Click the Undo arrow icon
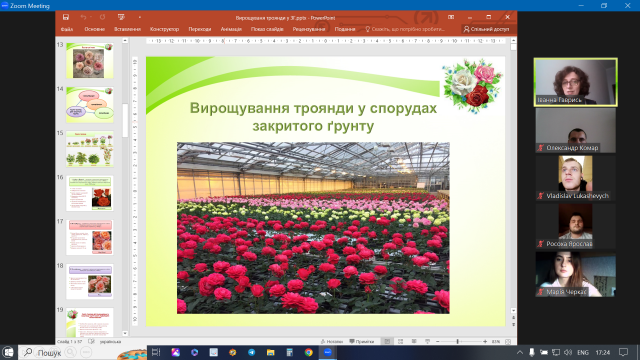The width and height of the screenshot is (640, 360). 83,17
